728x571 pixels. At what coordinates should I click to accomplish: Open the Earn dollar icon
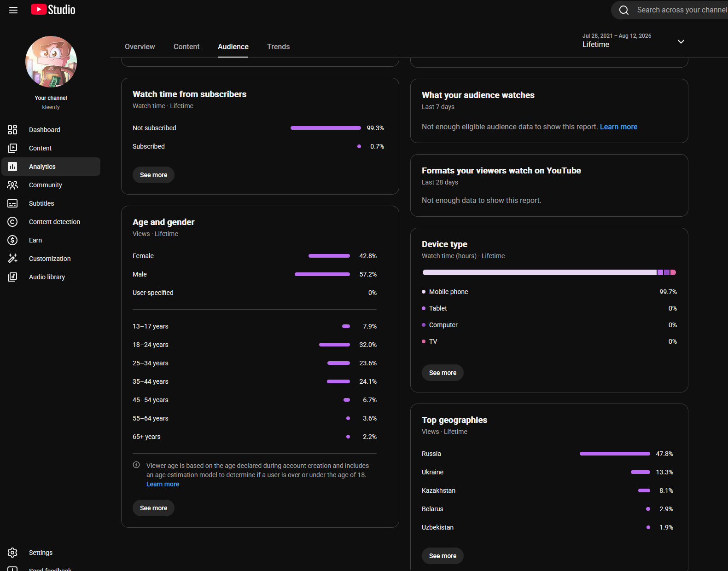[x=12, y=240]
